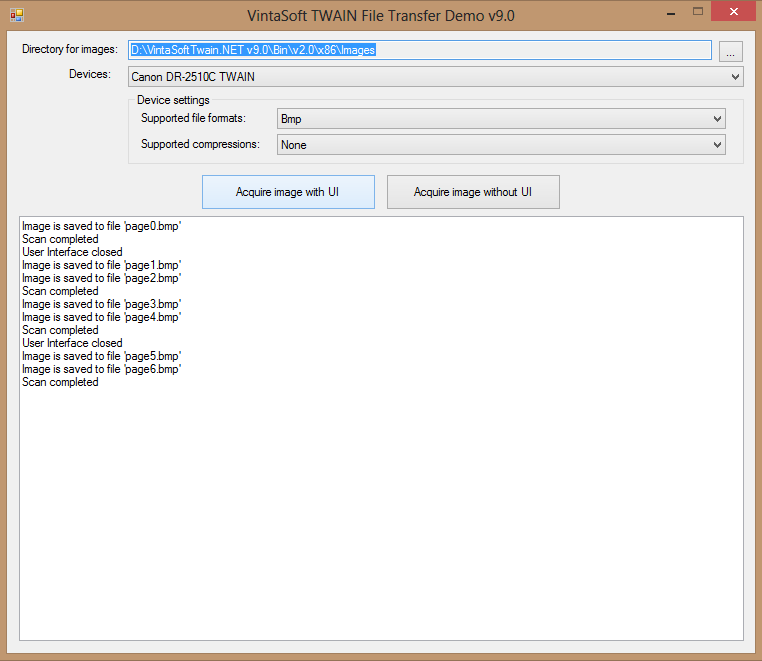Minimize the VintaSoft TWAIN demo window

point(671,13)
